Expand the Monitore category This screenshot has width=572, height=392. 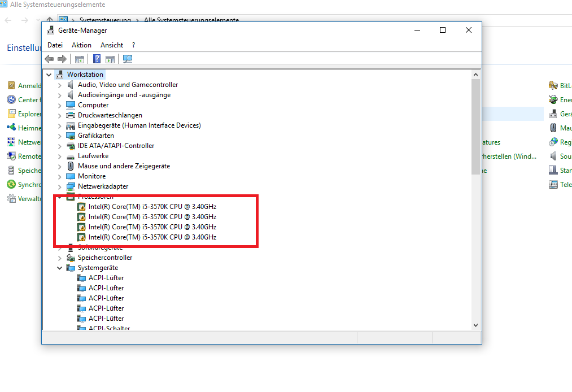tap(59, 177)
